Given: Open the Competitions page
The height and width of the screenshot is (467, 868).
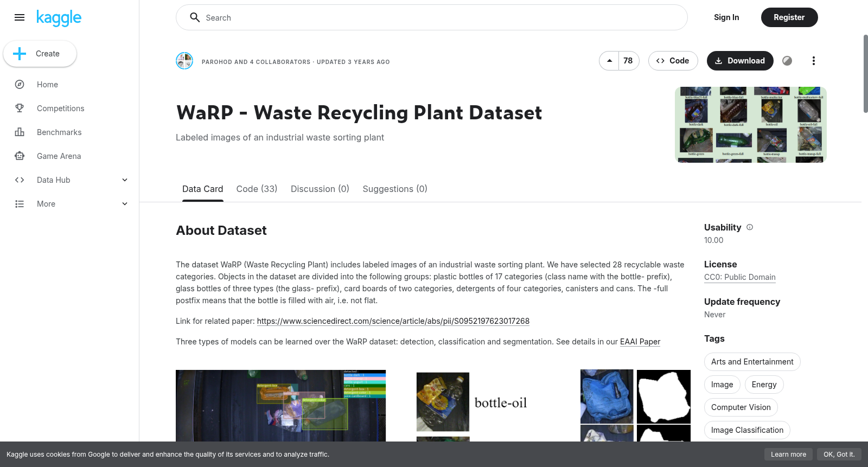Looking at the screenshot, I should [x=61, y=108].
